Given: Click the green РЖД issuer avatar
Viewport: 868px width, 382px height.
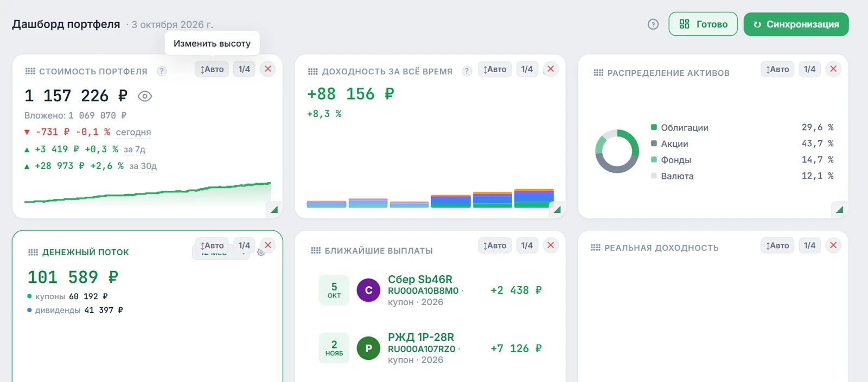Looking at the screenshot, I should (x=368, y=348).
